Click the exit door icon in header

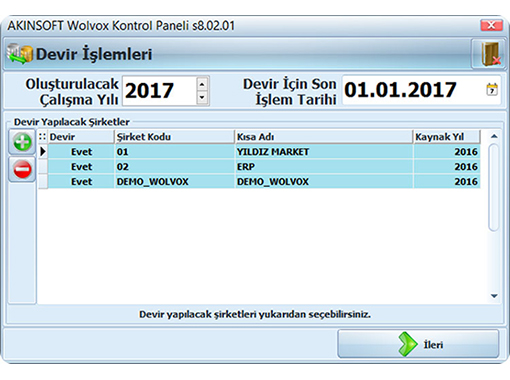tap(488, 54)
